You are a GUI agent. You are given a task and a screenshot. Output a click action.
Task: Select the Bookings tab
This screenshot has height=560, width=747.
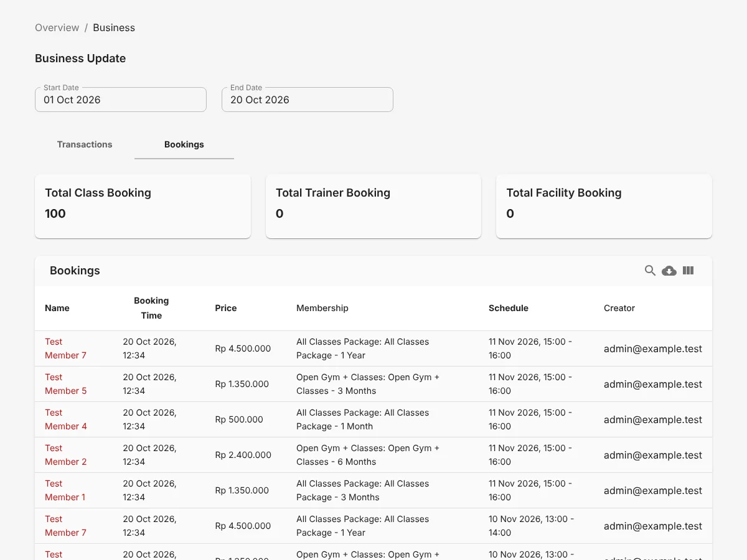click(184, 144)
